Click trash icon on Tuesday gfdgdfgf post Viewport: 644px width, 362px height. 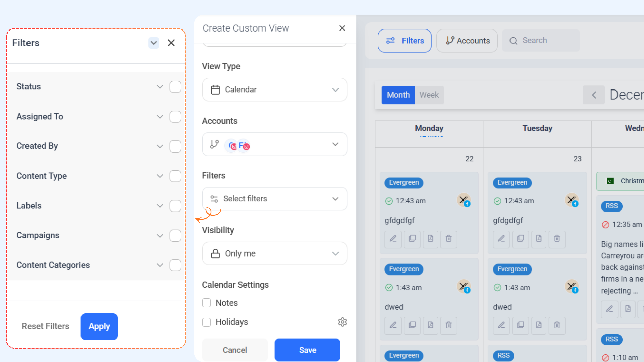click(557, 239)
